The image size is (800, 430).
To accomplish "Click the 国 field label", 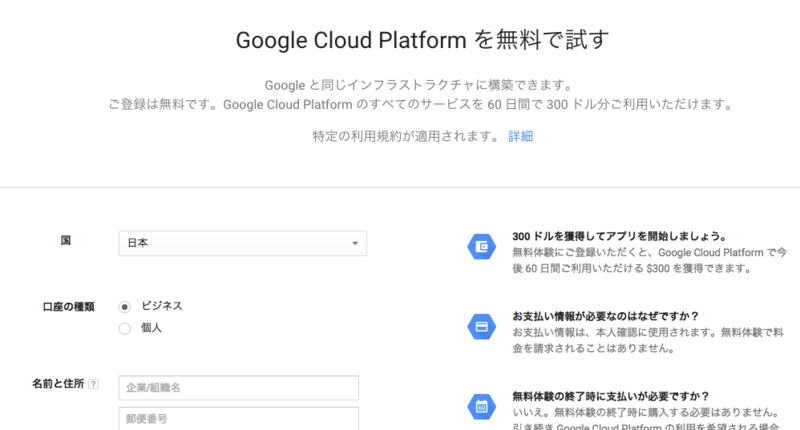I will (x=66, y=240).
